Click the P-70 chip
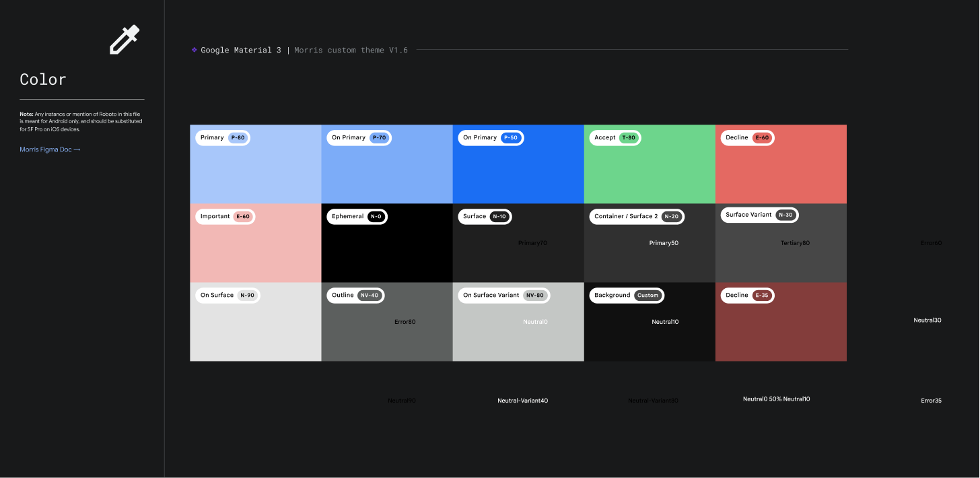Viewport: 980px width, 478px height. [379, 137]
